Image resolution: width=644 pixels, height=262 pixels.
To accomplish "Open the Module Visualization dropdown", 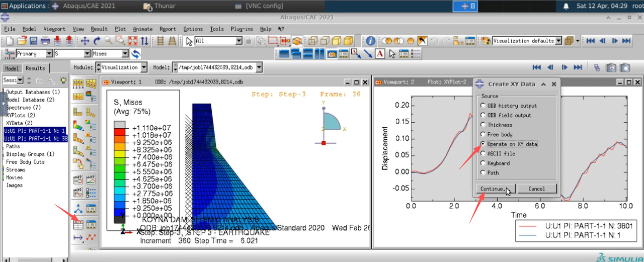I will (x=144, y=67).
